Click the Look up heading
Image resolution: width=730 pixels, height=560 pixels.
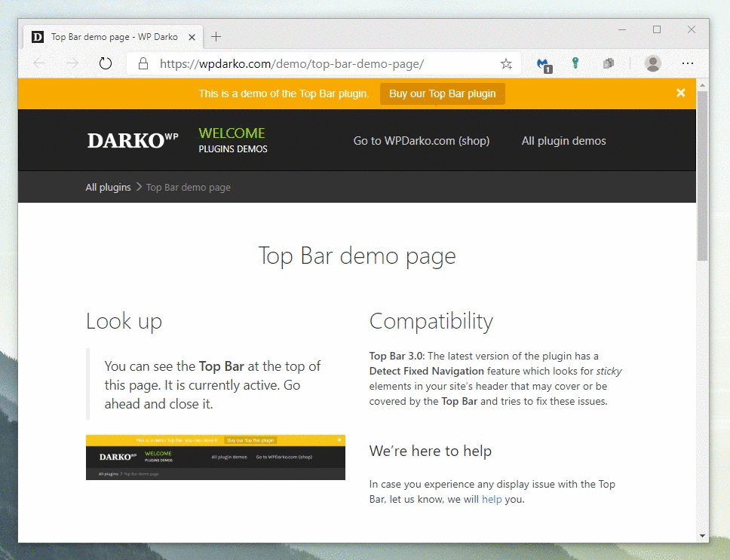point(124,321)
